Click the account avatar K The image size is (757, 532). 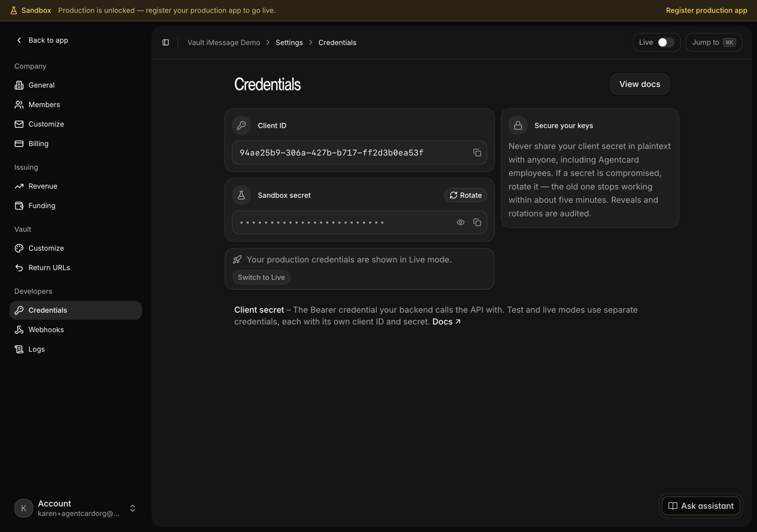pos(24,508)
